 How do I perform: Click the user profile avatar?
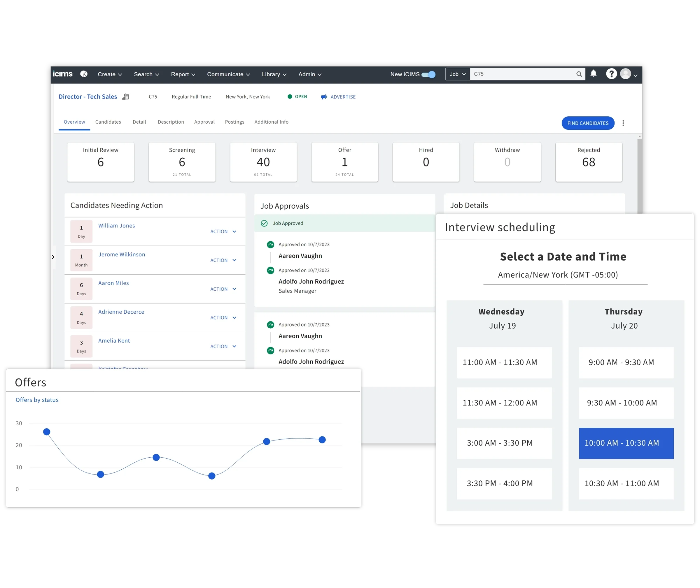625,74
